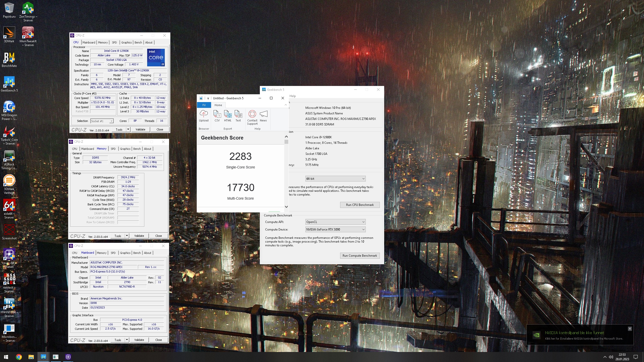Open the HWiNFO64 shortcut icon
The height and width of the screenshot is (362, 644).
pyautogui.click(x=9, y=308)
